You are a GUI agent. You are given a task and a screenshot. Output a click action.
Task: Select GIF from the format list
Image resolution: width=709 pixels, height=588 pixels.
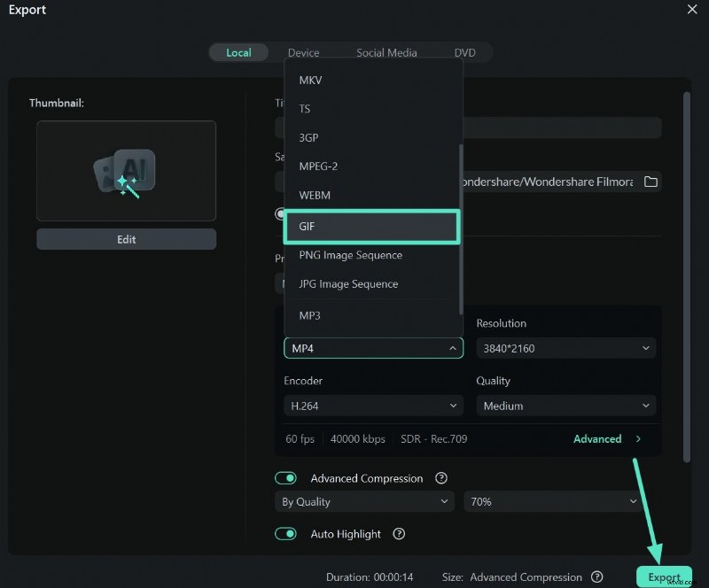click(x=371, y=227)
